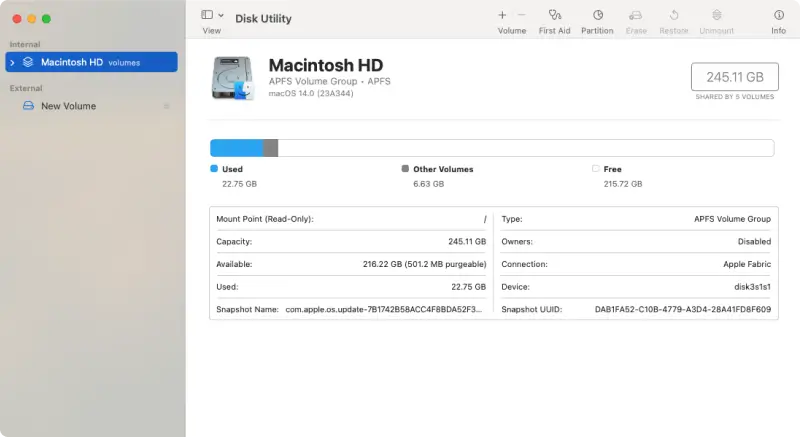Click the gray Other Volumes swatch

click(405, 168)
